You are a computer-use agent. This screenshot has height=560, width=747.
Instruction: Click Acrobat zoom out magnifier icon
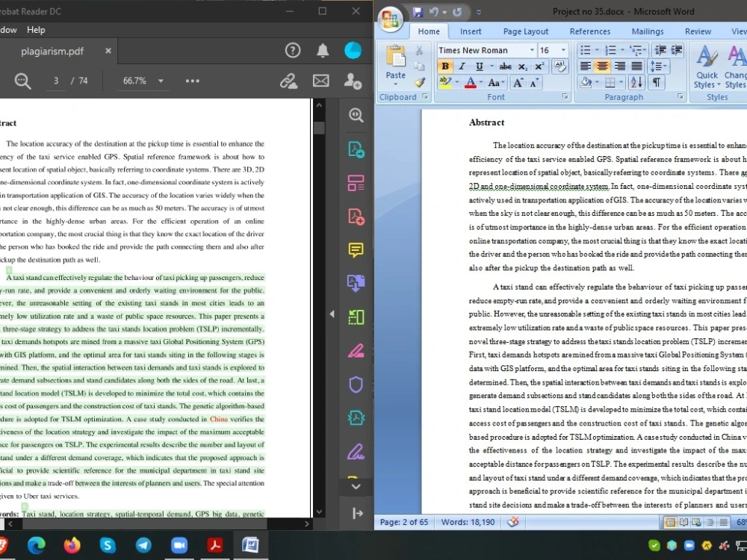[x=22, y=81]
